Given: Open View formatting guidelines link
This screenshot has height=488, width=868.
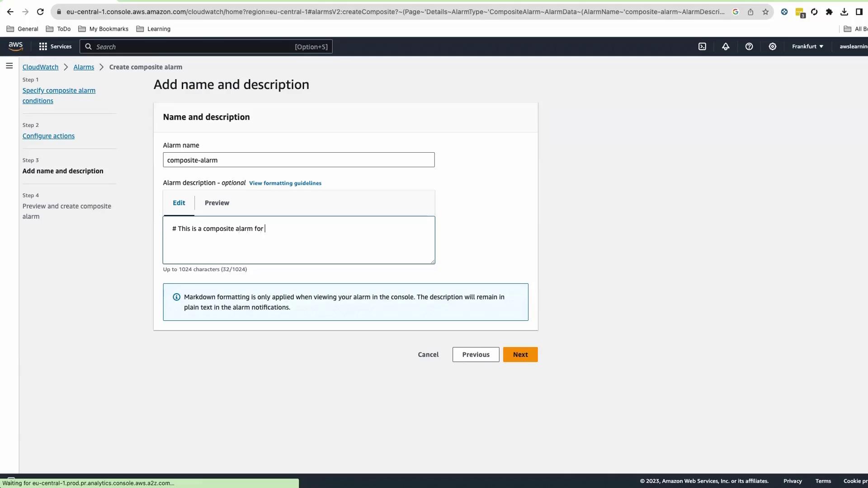Looking at the screenshot, I should 285,183.
